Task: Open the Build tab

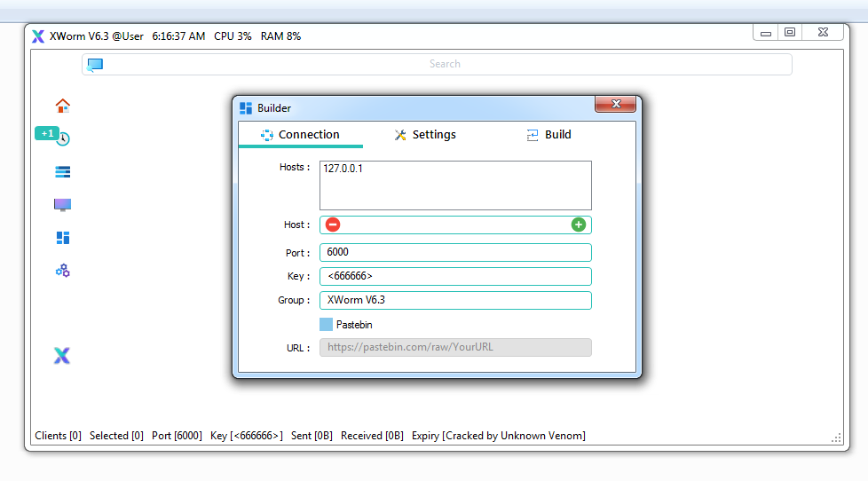Action: 548,135
